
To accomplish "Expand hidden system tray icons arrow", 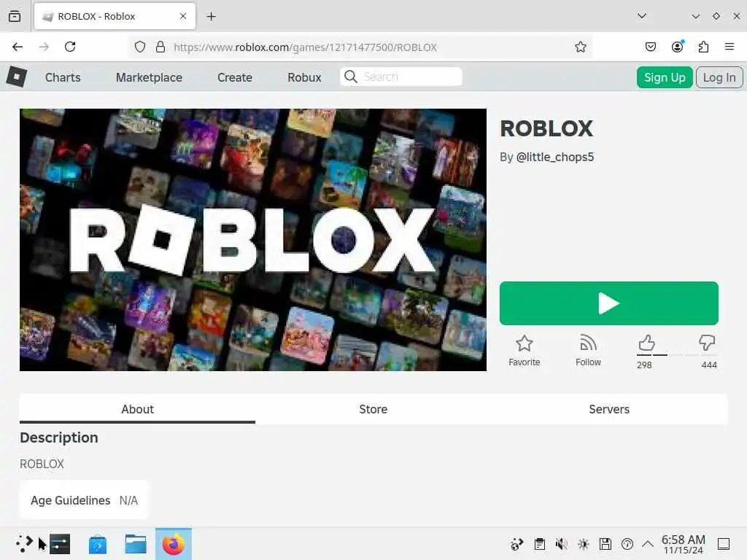I will tap(648, 544).
